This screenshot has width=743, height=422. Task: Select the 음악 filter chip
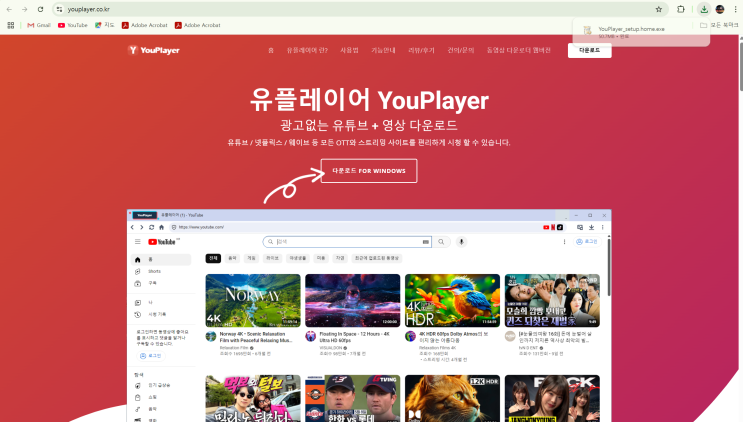[x=232, y=258]
